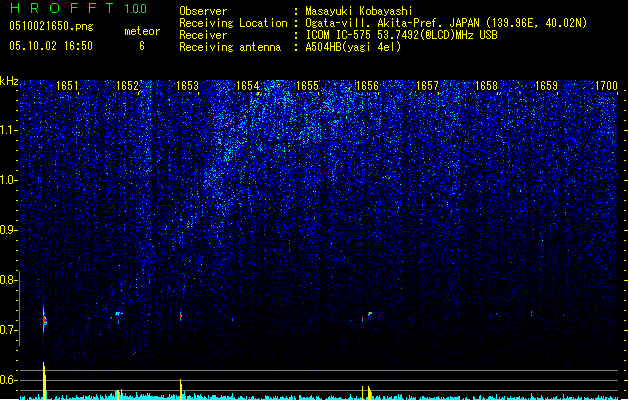The height and width of the screenshot is (400, 629).
Task: Click the 1659 time marker
Action: coord(546,85)
